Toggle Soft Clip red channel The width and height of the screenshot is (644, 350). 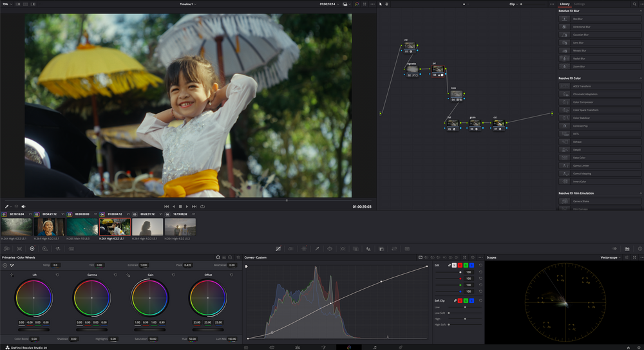point(460,300)
